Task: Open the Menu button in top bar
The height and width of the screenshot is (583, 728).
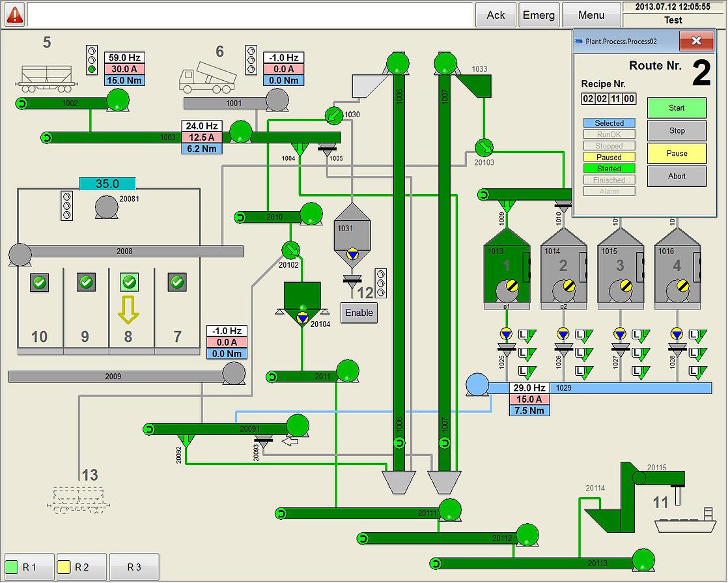Action: (x=591, y=15)
